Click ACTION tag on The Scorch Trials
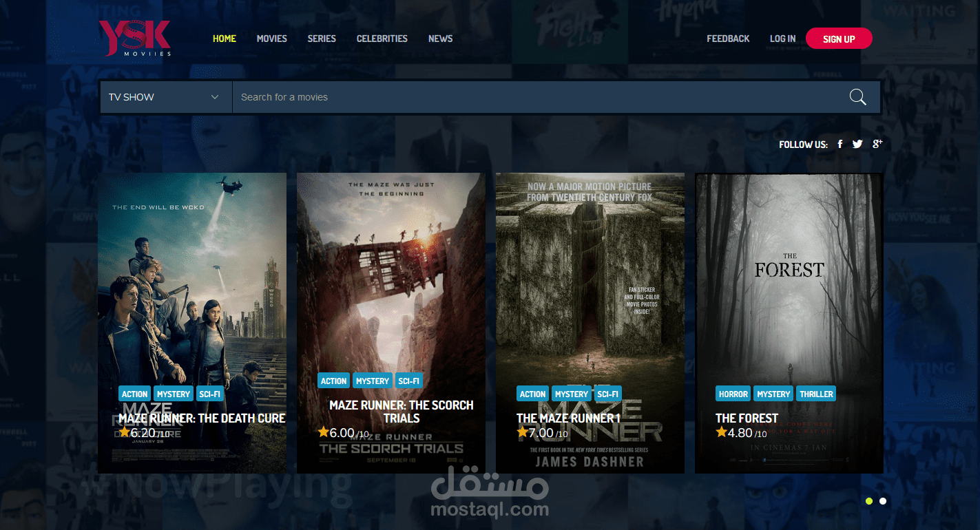 [x=334, y=381]
